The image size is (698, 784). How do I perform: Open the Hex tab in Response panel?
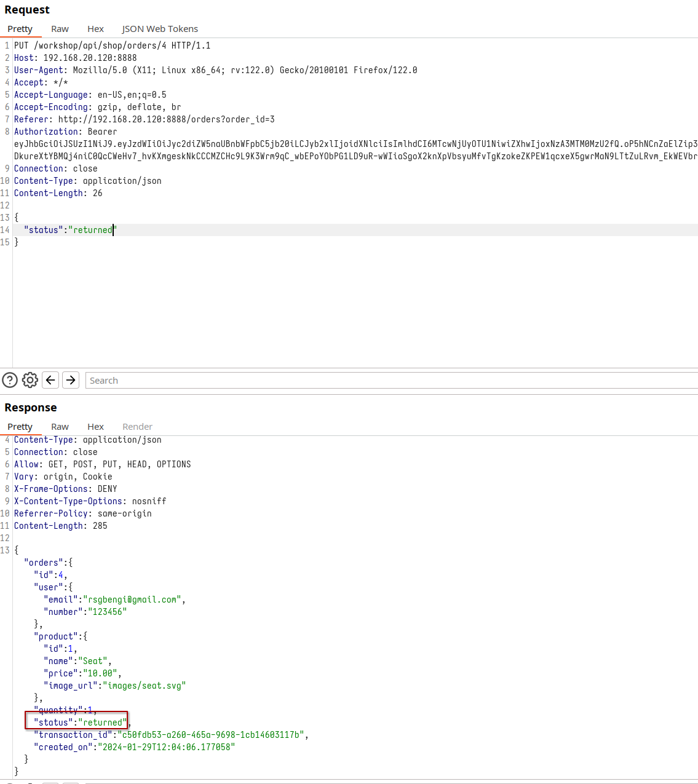coord(95,427)
